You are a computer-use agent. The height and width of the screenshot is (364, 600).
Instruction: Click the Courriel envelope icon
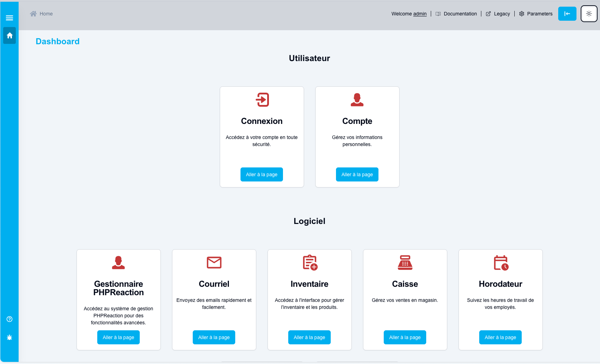[214, 263]
